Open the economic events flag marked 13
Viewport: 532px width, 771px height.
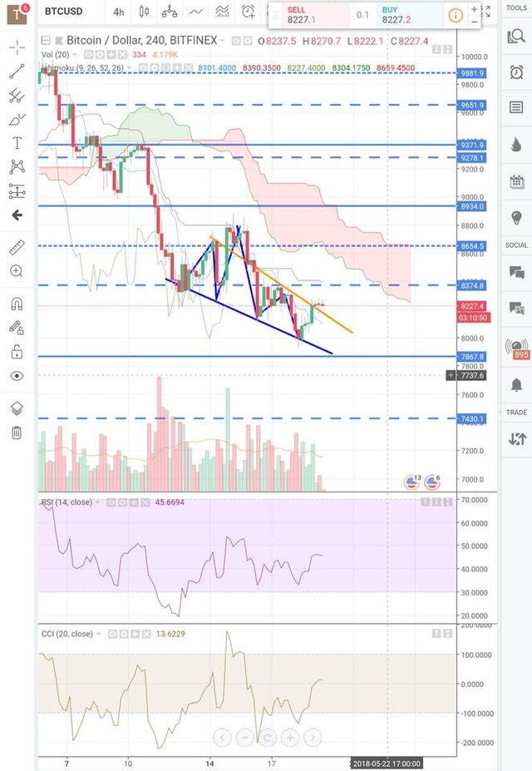(411, 483)
